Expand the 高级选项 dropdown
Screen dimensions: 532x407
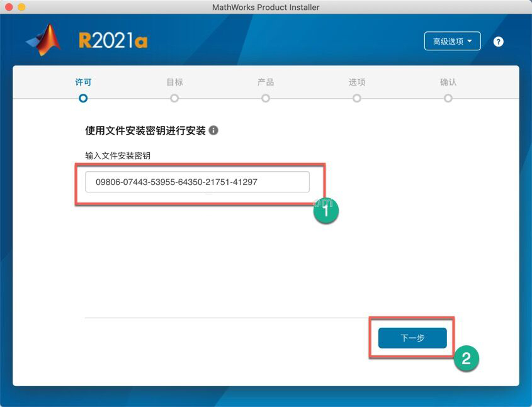click(x=452, y=41)
